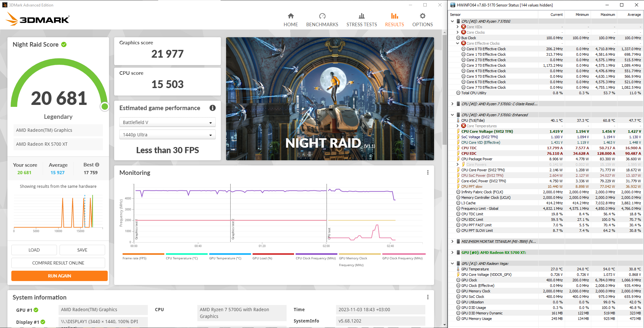Click the HWiNFO Current column header
Image resolution: width=644 pixels, height=328 pixels.
[551, 15]
